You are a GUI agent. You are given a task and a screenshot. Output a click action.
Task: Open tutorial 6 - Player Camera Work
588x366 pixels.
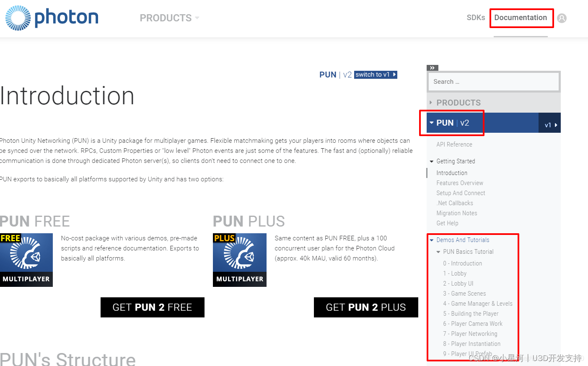(473, 324)
